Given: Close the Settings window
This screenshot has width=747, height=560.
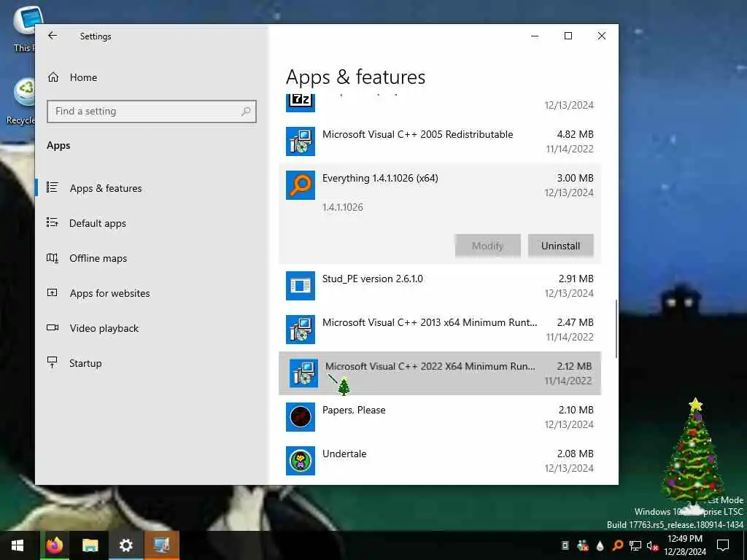Looking at the screenshot, I should coord(602,36).
